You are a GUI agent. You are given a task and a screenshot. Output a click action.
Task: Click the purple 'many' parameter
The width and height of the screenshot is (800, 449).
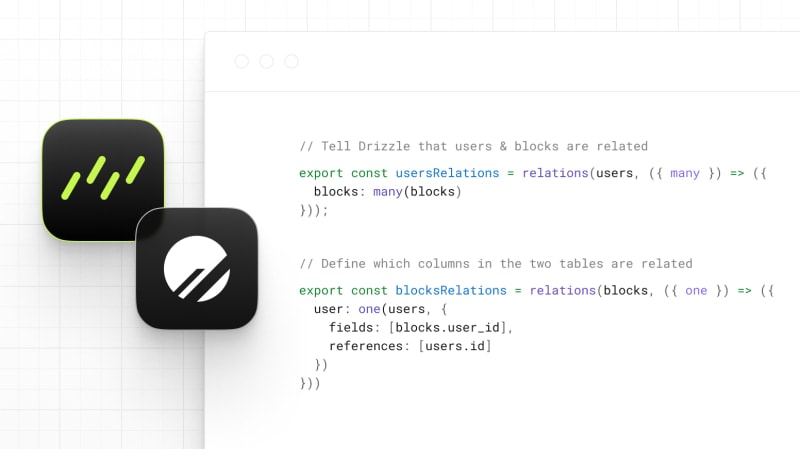(685, 173)
